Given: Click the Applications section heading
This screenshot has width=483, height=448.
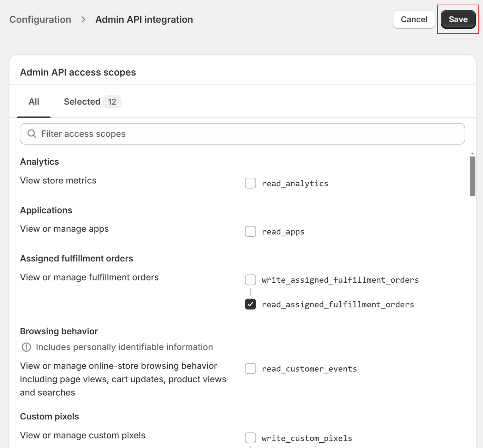Looking at the screenshot, I should point(46,210).
